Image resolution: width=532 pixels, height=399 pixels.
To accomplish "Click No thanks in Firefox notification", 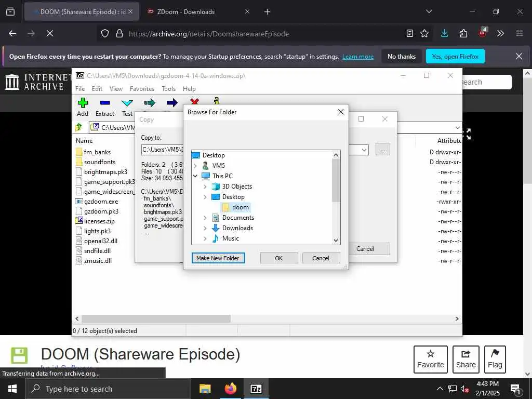I will [402, 57].
